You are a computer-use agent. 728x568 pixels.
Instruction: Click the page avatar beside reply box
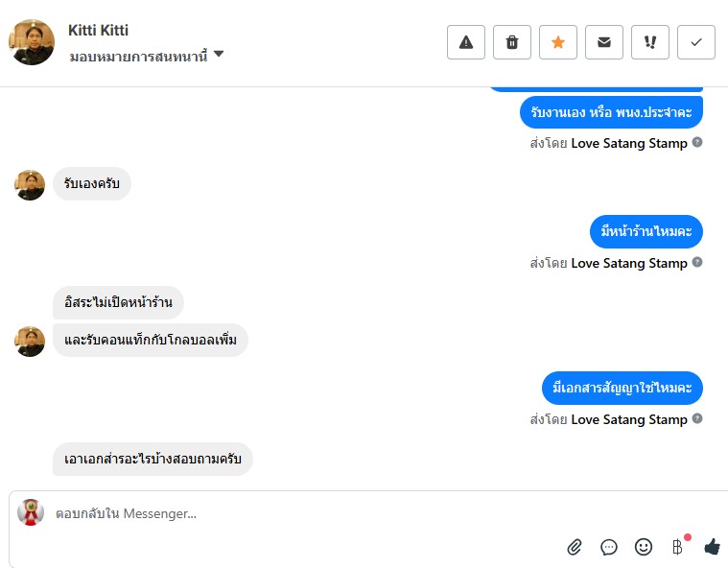click(31, 512)
